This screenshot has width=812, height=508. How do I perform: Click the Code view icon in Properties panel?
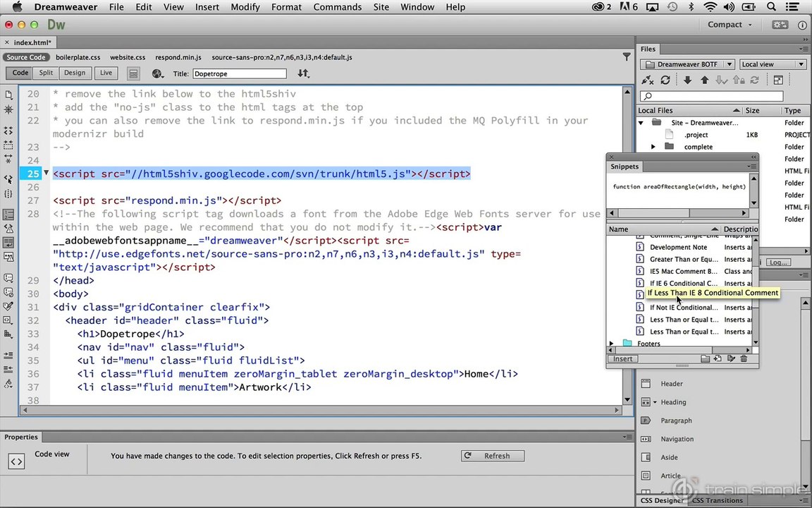pyautogui.click(x=16, y=461)
